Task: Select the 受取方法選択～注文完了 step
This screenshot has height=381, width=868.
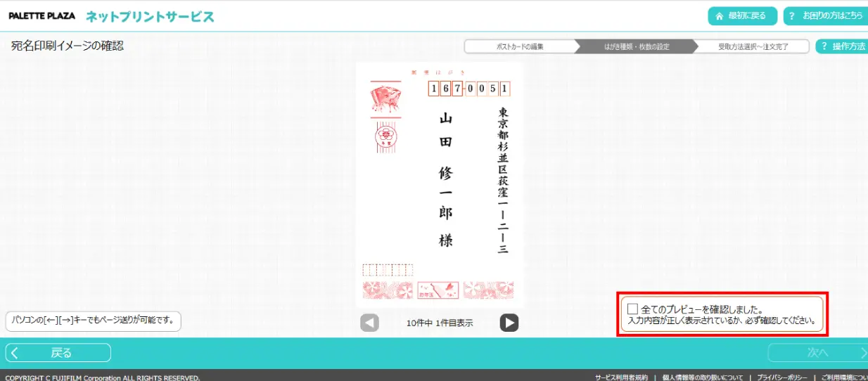Action: point(752,47)
